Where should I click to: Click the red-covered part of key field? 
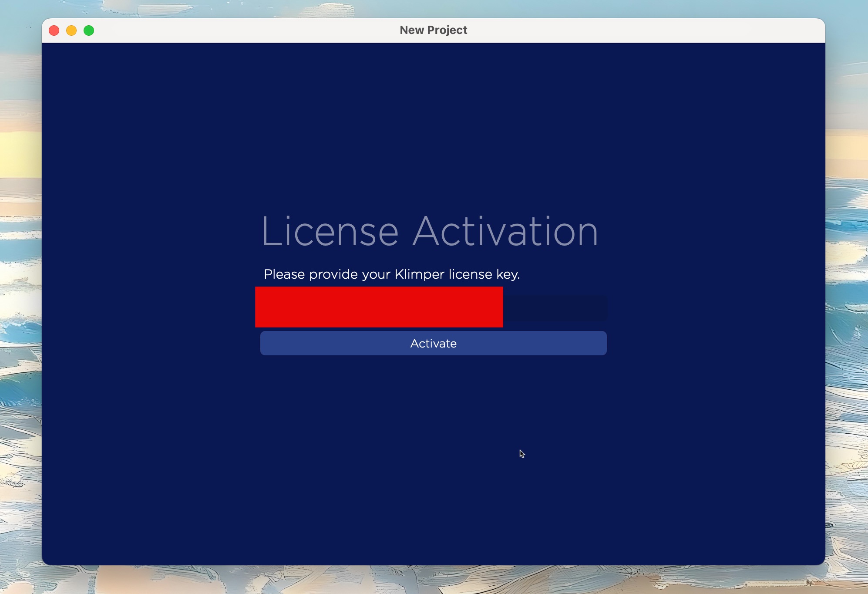[379, 307]
